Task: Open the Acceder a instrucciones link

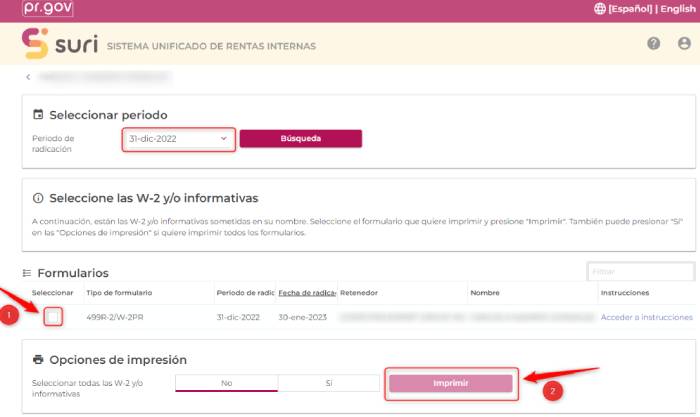Action: point(646,317)
